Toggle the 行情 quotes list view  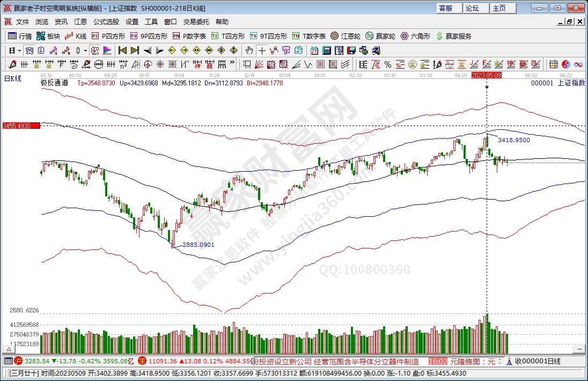click(20, 36)
